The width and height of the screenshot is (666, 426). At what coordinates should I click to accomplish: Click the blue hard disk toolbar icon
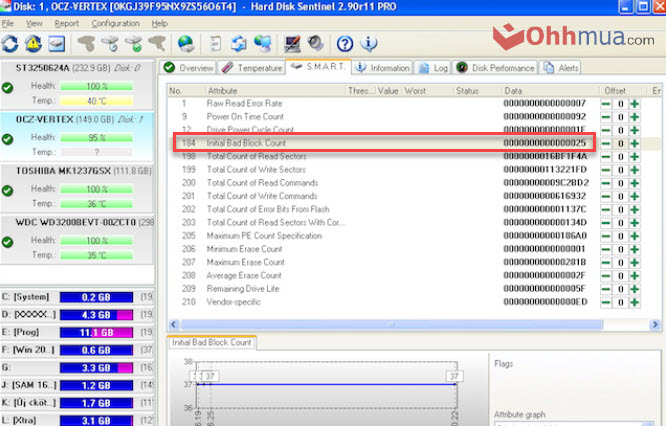(56, 44)
